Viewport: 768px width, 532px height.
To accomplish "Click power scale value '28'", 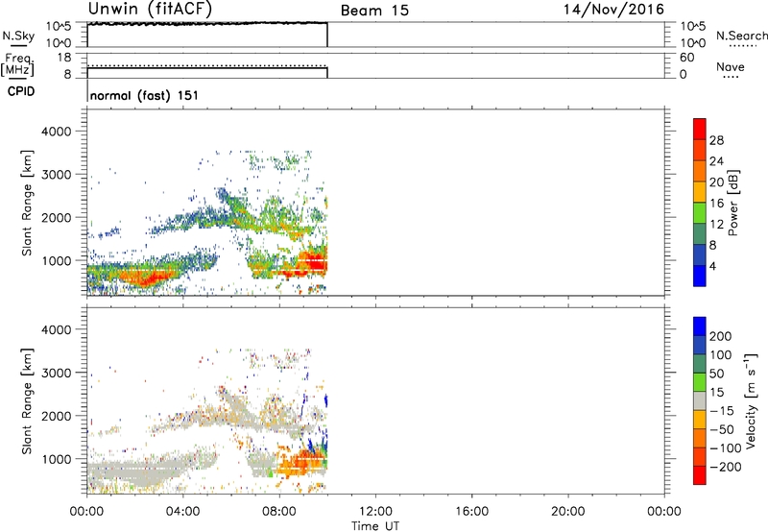I will coord(716,140).
